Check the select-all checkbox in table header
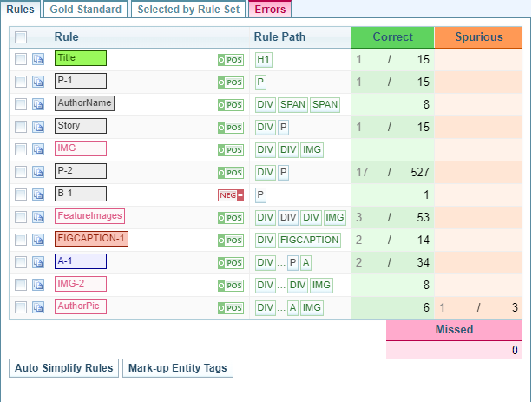The width and height of the screenshot is (532, 402). [x=21, y=37]
